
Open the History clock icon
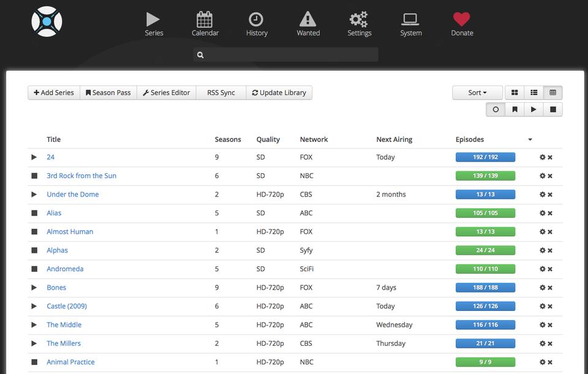tap(256, 20)
